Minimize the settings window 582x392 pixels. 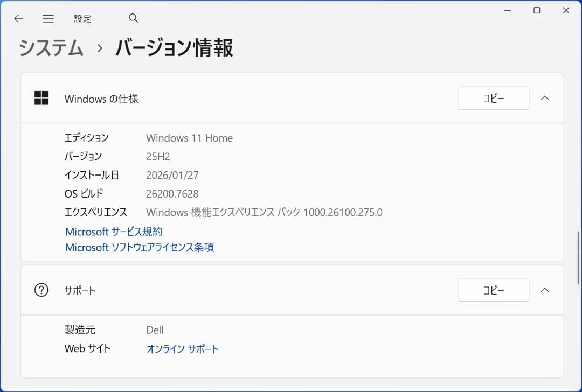(508, 10)
